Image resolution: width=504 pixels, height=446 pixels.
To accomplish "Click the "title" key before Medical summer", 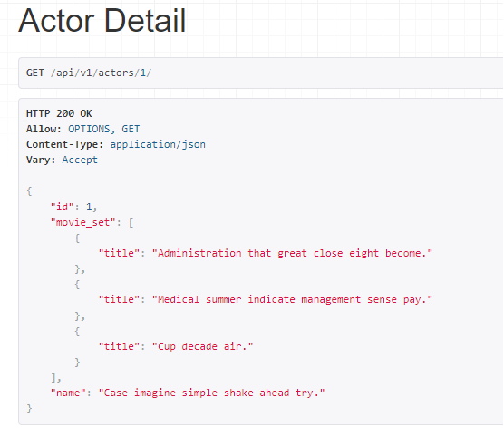I will [119, 299].
